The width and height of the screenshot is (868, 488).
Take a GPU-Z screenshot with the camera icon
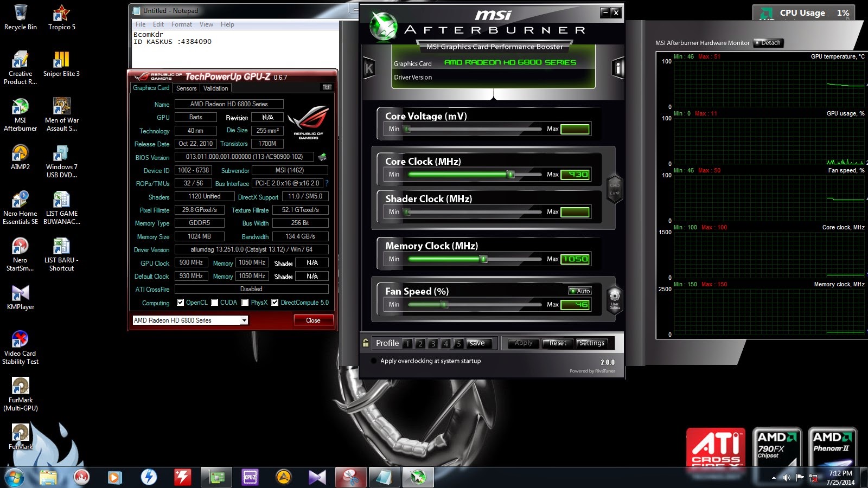pyautogui.click(x=327, y=87)
